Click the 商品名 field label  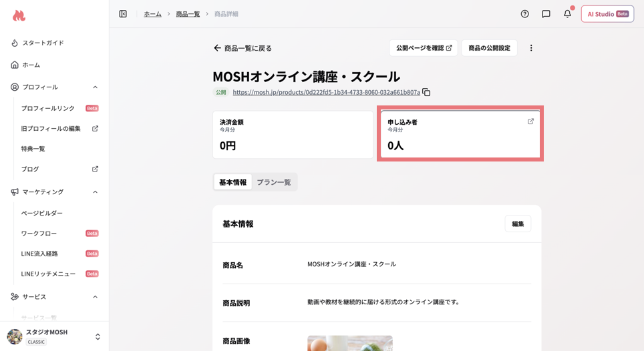pos(233,266)
